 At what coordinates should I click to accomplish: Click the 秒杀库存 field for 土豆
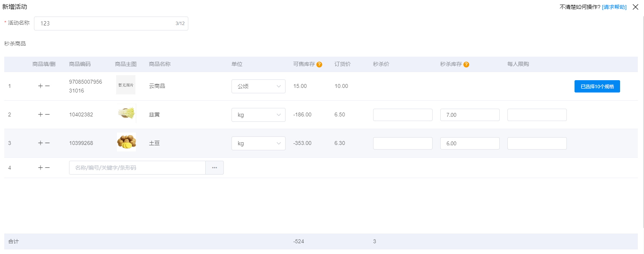click(470, 143)
